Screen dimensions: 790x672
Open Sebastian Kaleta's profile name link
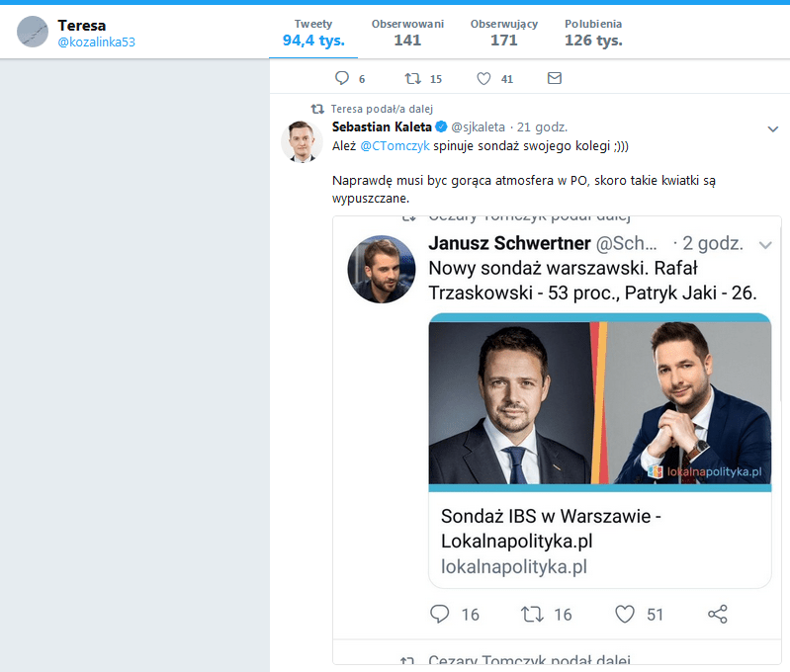tap(382, 127)
